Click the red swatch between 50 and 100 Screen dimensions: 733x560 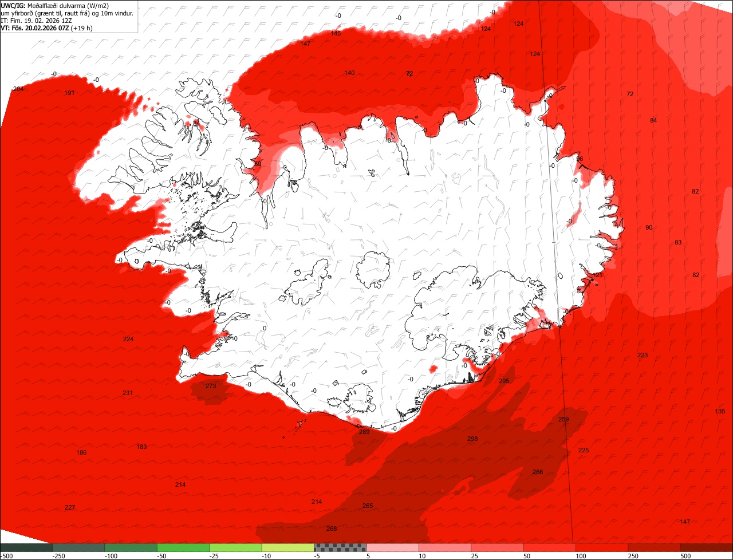coord(549,547)
